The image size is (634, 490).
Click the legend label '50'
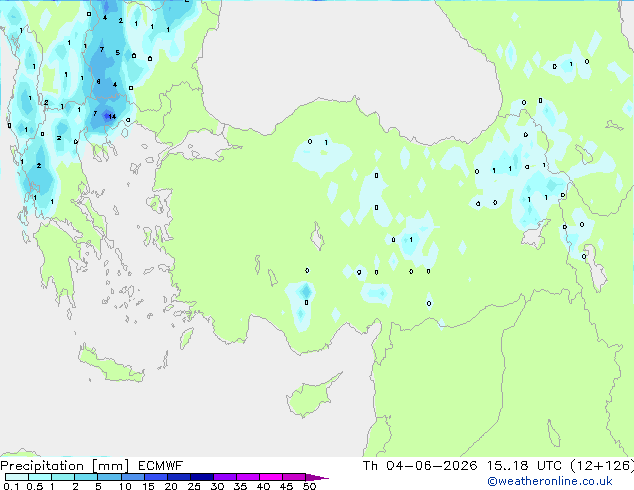[x=309, y=486]
